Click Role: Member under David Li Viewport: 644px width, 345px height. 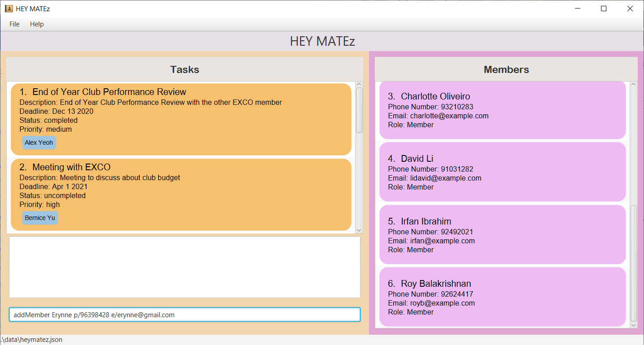[411, 187]
